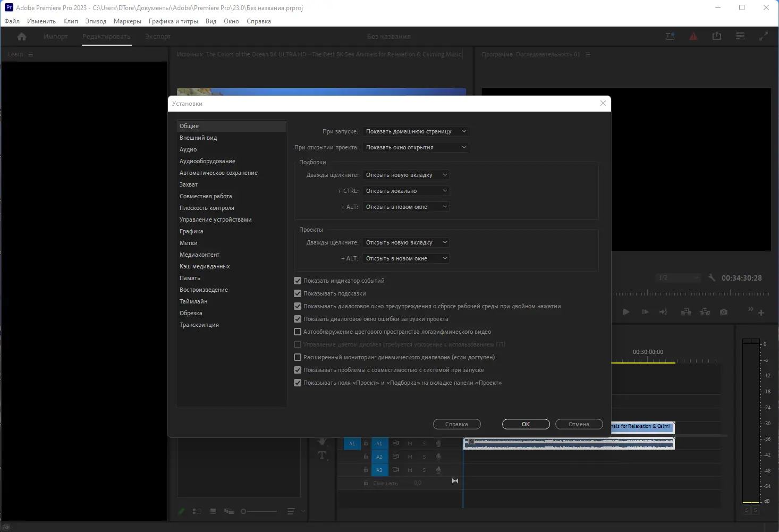Image resolution: width=779 pixels, height=532 pixels.
Task: Open Подборки Дважды щелкните dropdown
Action: [x=406, y=175]
